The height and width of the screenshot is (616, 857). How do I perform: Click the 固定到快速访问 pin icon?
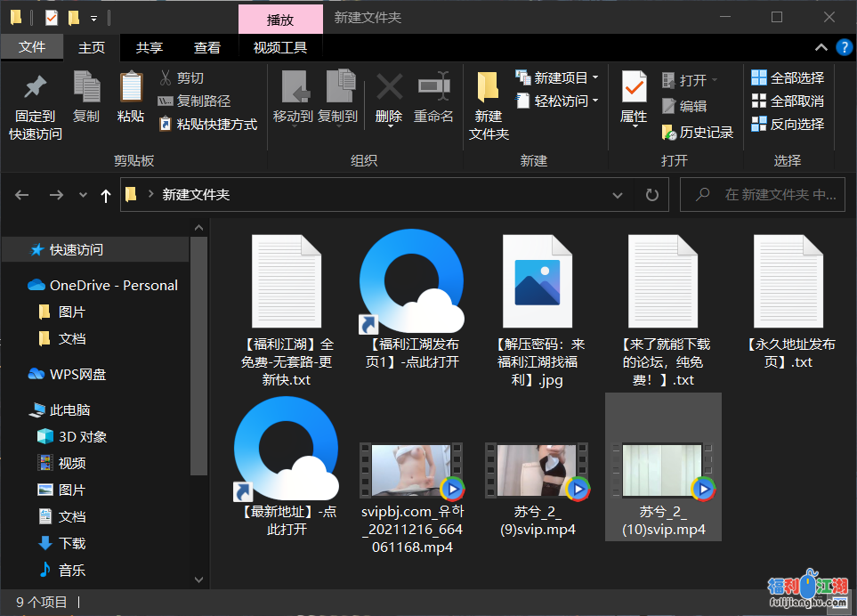[x=36, y=89]
